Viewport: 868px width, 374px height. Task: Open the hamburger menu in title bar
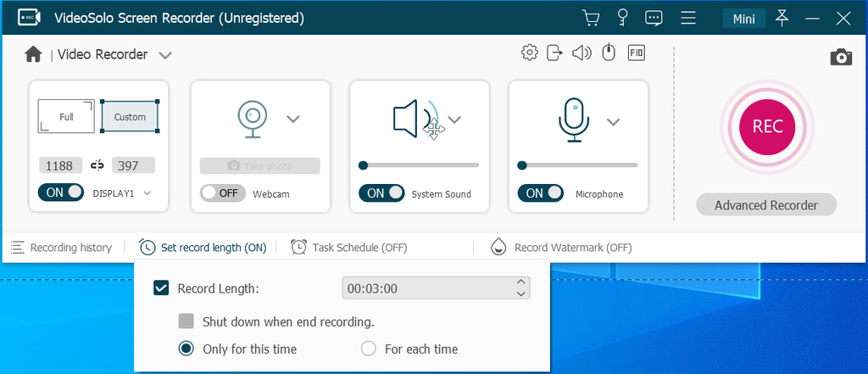(688, 19)
